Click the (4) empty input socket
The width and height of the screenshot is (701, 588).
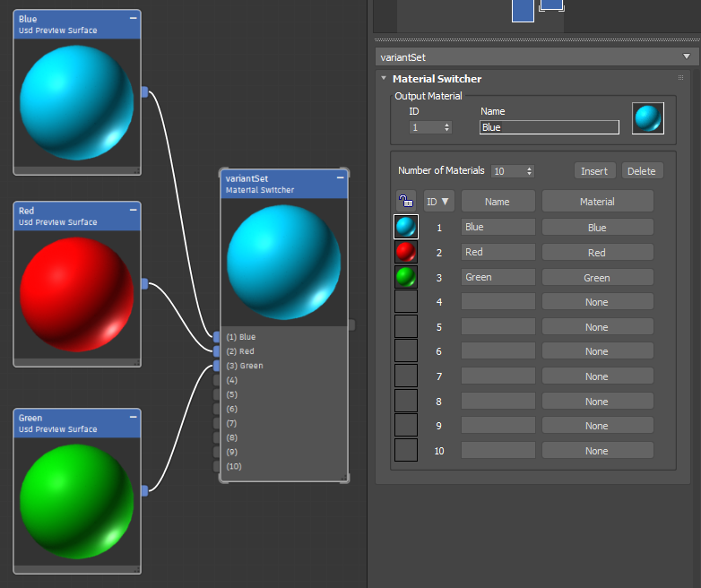[216, 380]
